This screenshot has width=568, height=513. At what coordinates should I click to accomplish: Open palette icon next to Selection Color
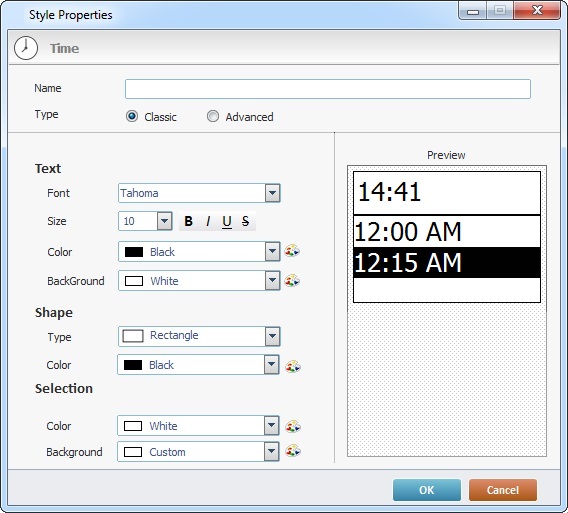coord(293,426)
